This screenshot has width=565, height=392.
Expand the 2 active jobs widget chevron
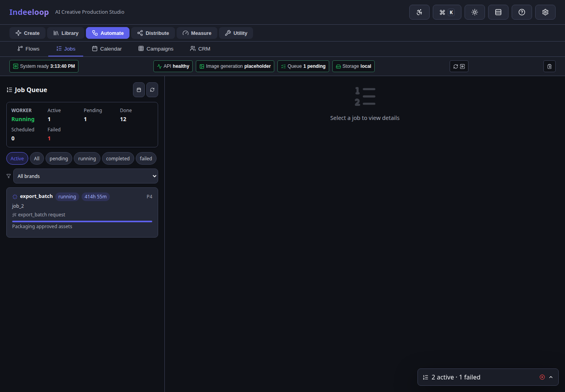click(x=551, y=377)
